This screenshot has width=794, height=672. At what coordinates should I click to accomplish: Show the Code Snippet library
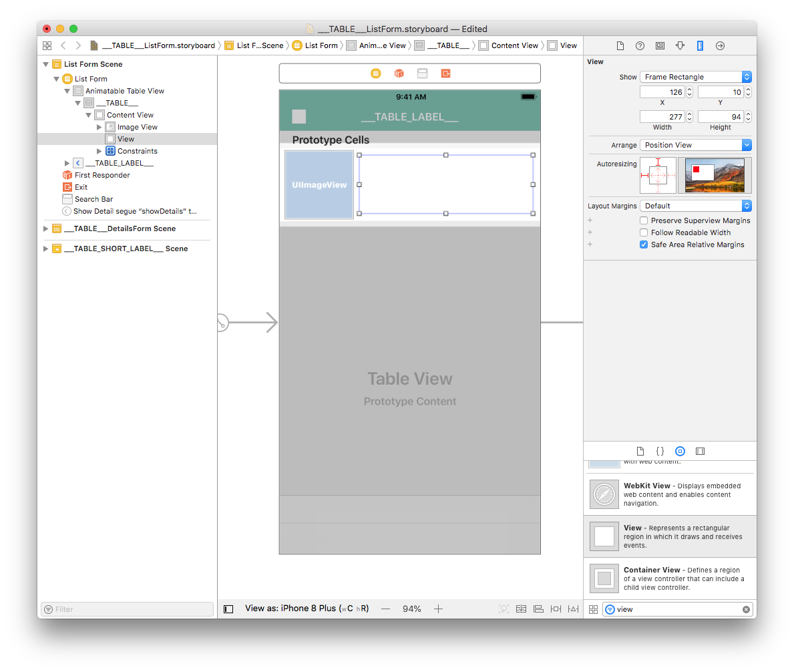(x=660, y=451)
